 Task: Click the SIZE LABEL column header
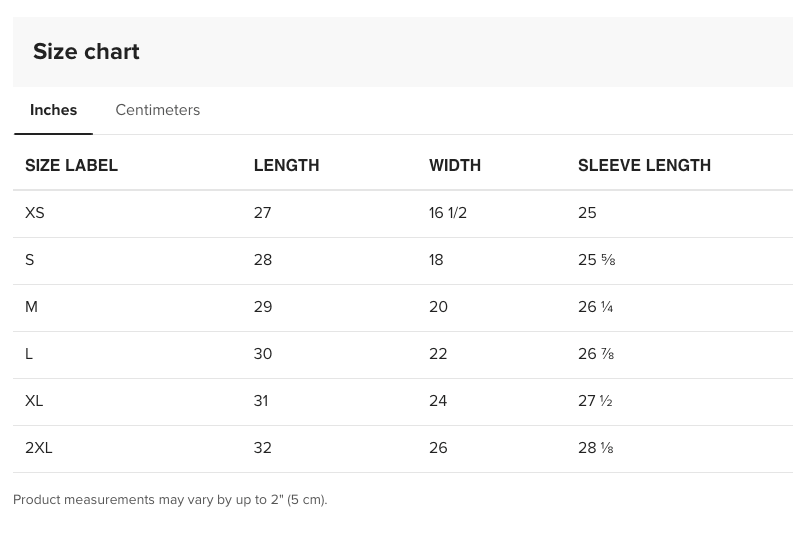point(71,166)
